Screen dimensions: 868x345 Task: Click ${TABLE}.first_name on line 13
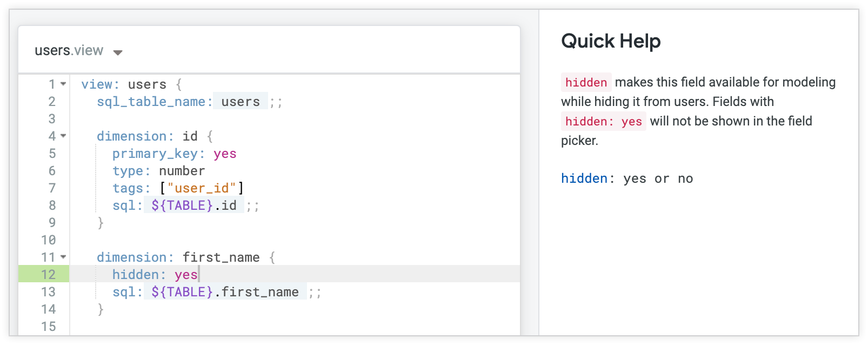225,292
